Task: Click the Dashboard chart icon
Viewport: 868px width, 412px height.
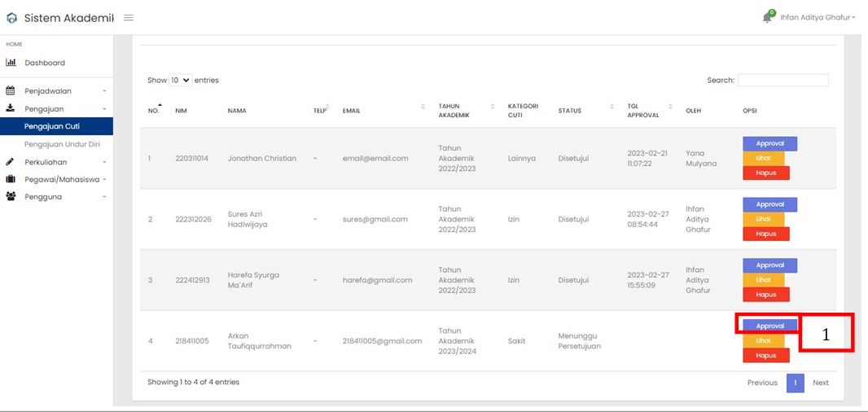Action: pos(11,63)
